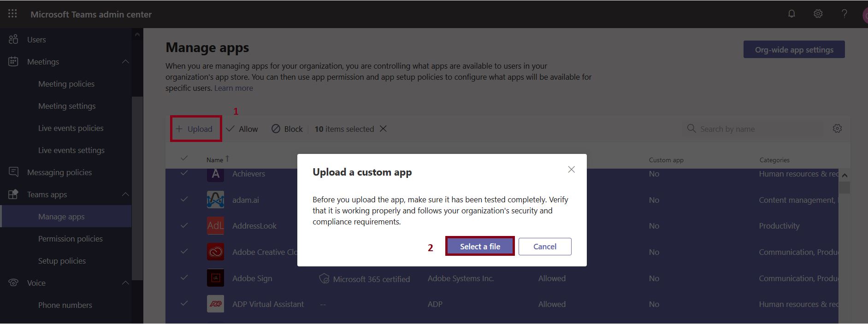
Task: Click the Meetings calendar icon
Action: click(x=13, y=61)
